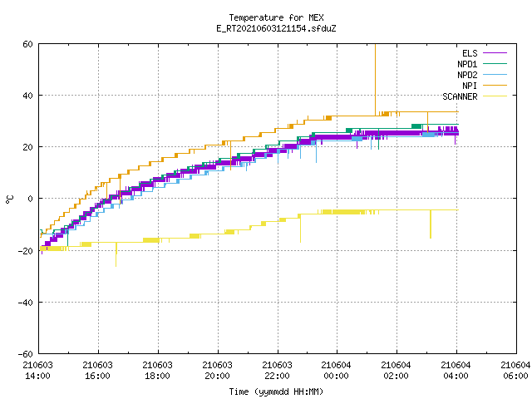Click the x-axis tick label 210603 20:00
532x399 pixels.
217,371
